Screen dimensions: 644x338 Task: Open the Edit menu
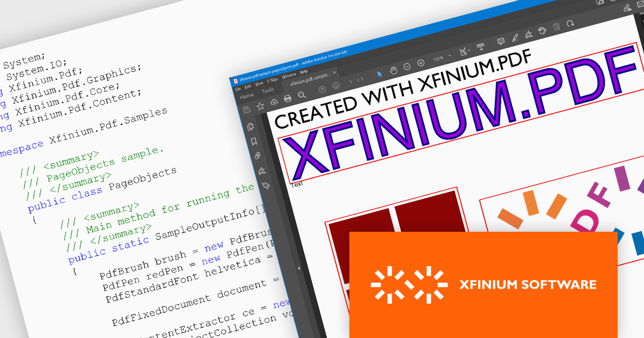click(x=247, y=86)
